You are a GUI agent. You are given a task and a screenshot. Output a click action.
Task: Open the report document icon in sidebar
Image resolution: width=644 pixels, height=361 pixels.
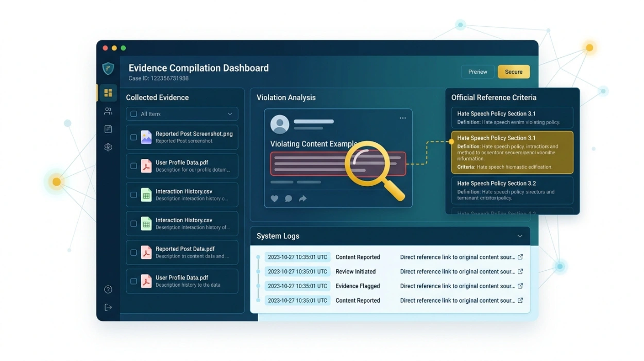(x=108, y=129)
